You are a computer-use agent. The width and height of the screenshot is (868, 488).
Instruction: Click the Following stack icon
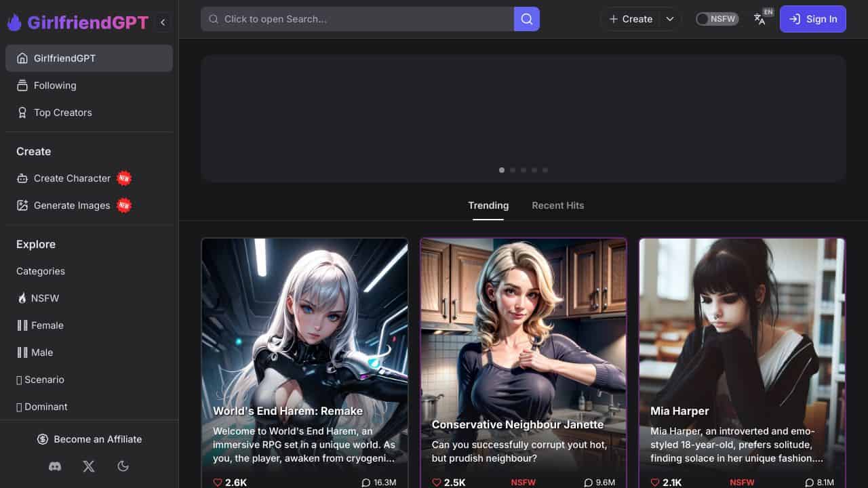pyautogui.click(x=22, y=85)
